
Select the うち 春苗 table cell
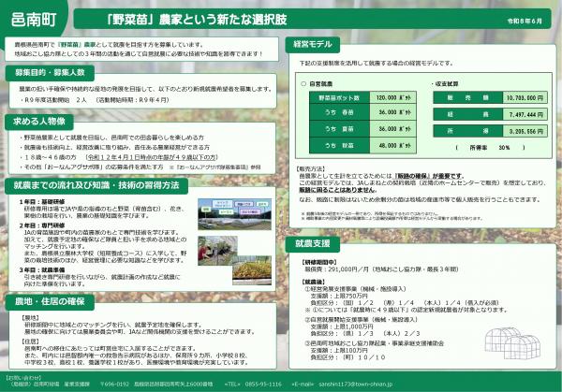coord(339,112)
